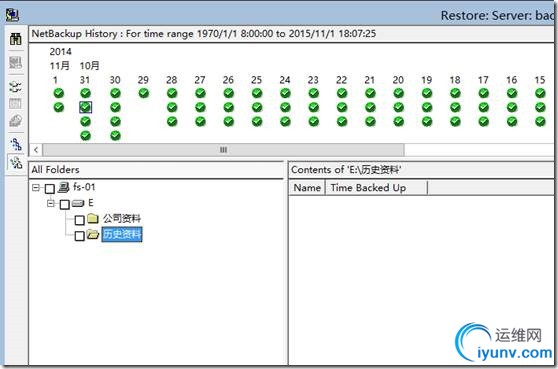Select the third backup icon under the 15th
Image resolution: width=558 pixels, height=369 pixels.
coord(540,121)
